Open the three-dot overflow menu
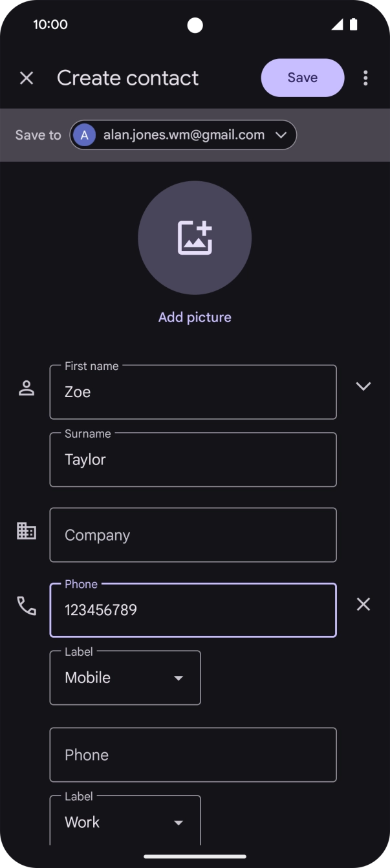390x868 pixels. click(x=365, y=78)
